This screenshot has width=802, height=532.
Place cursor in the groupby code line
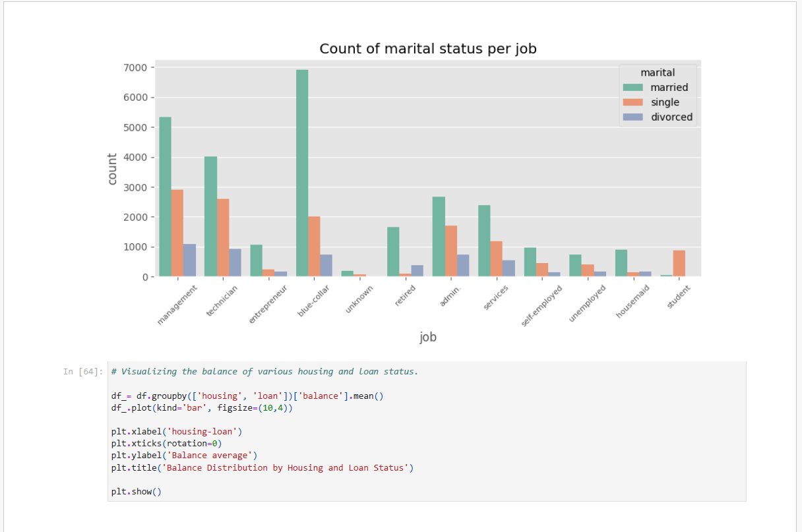pyautogui.click(x=247, y=396)
